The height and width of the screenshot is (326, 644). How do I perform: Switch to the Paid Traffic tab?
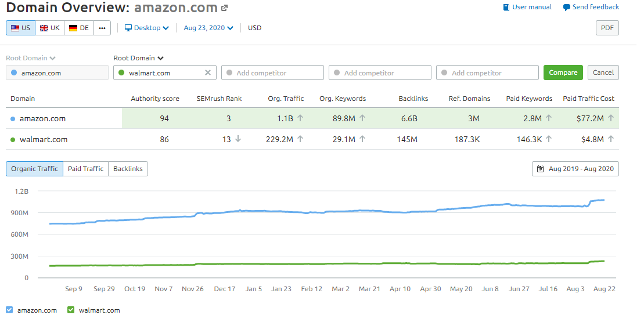tap(85, 169)
